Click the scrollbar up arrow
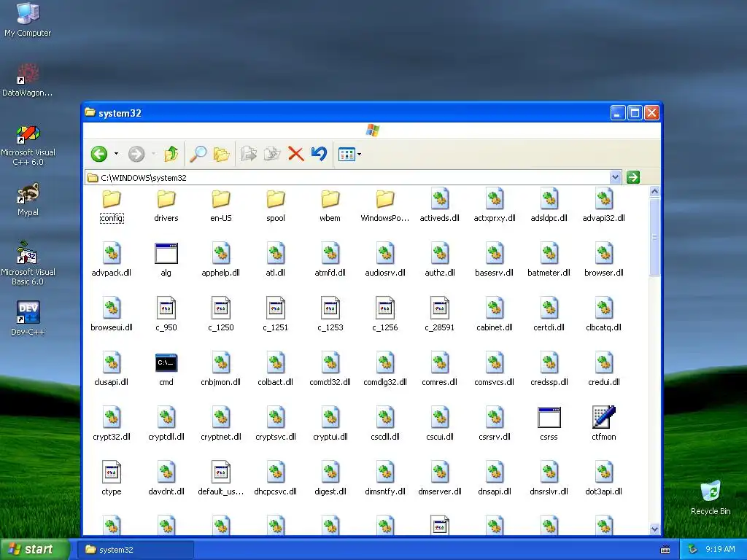The height and width of the screenshot is (560, 747). tap(654, 192)
